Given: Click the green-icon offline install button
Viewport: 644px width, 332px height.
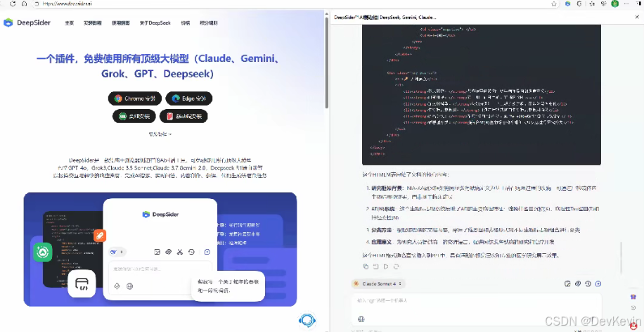Looking at the screenshot, I should (x=134, y=116).
